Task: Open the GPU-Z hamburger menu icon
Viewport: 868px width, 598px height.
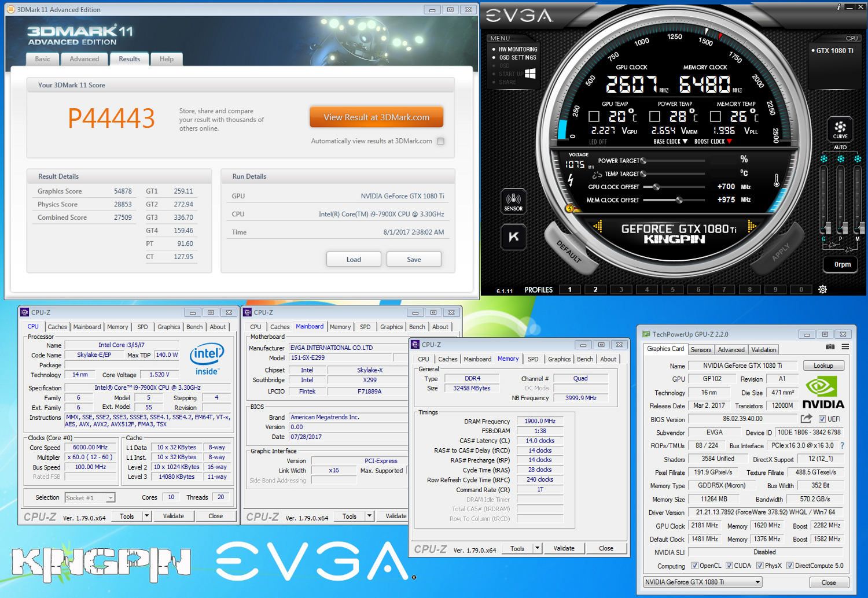Action: pos(845,346)
